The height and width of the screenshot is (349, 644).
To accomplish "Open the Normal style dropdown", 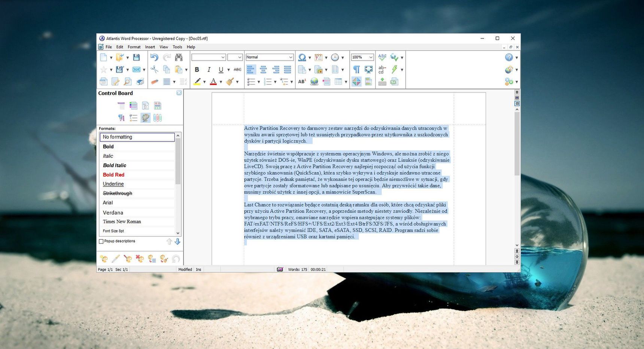I will (291, 57).
